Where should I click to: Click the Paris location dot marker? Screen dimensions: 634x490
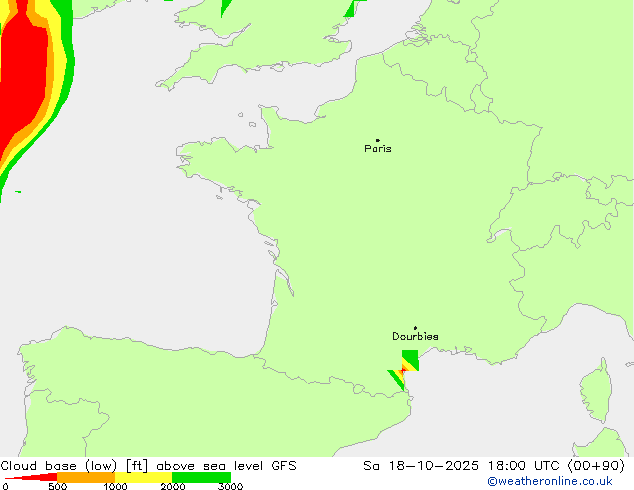tap(378, 140)
